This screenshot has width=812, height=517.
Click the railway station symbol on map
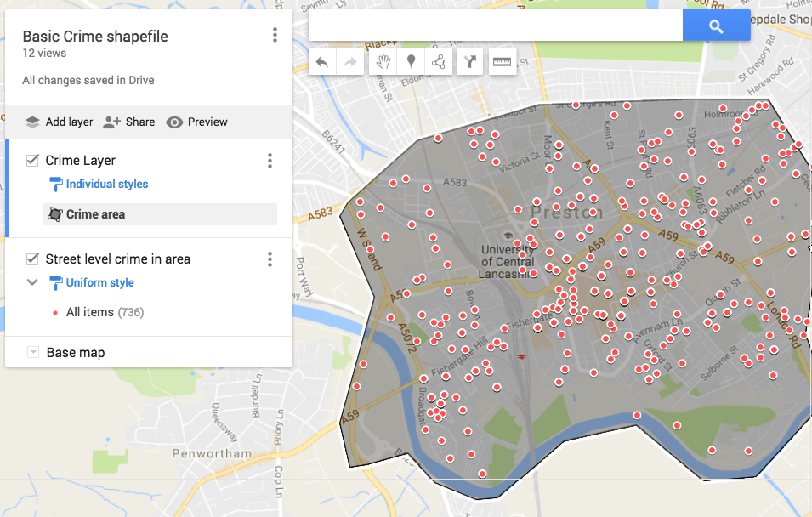point(521,356)
